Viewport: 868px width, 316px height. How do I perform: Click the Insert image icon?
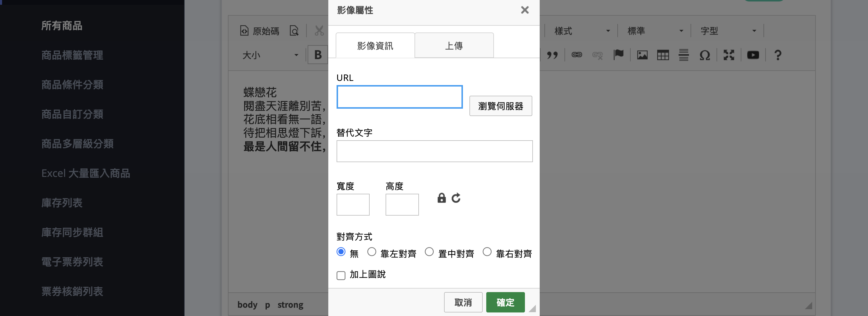point(642,55)
